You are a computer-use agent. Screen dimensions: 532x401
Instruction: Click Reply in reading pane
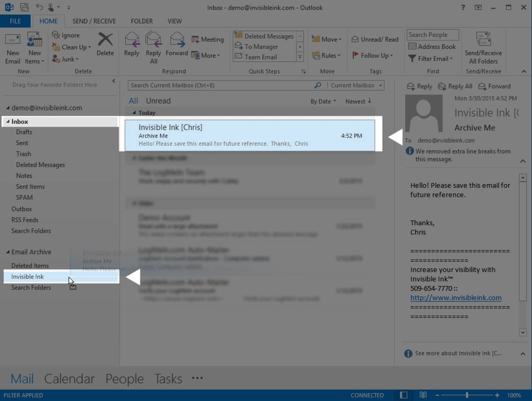(x=420, y=86)
